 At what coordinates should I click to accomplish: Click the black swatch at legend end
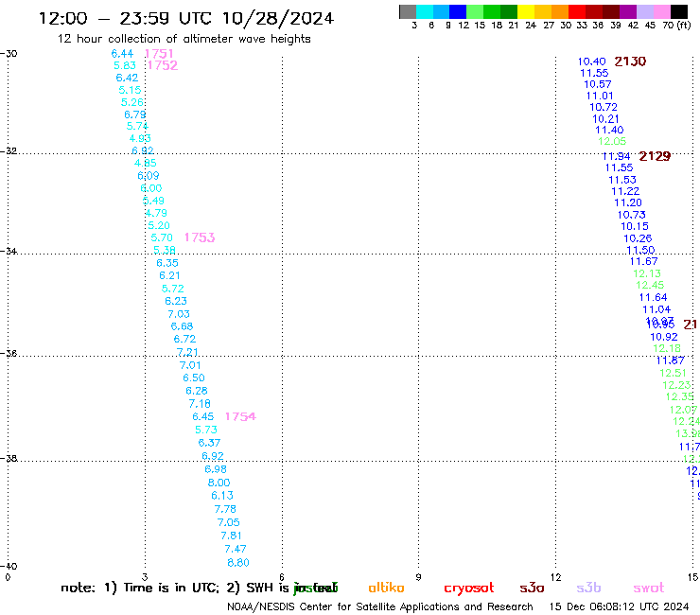coord(678,11)
